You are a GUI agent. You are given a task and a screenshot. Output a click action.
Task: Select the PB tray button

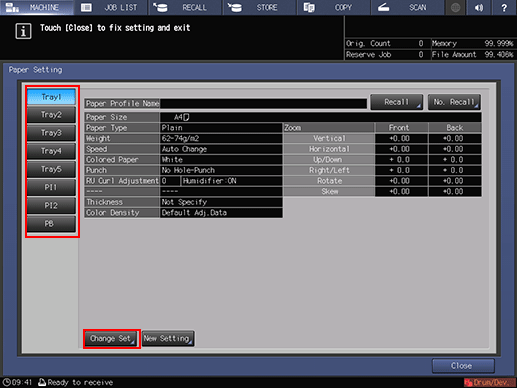51,224
